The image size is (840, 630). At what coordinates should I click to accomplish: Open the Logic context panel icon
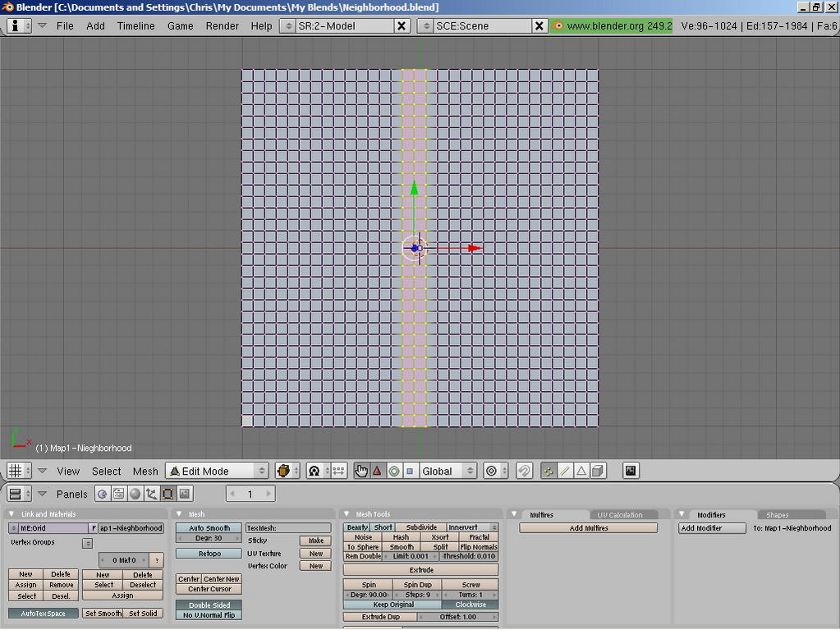(103, 494)
